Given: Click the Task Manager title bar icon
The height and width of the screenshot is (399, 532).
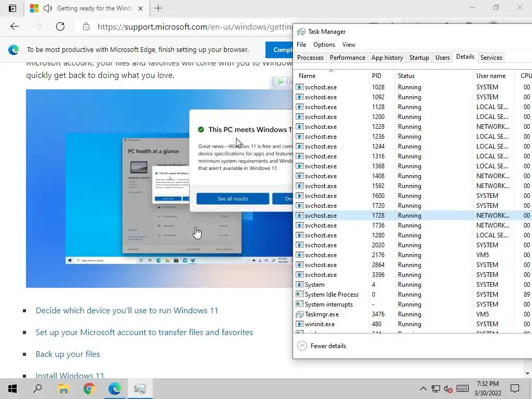Looking at the screenshot, I should [x=301, y=32].
